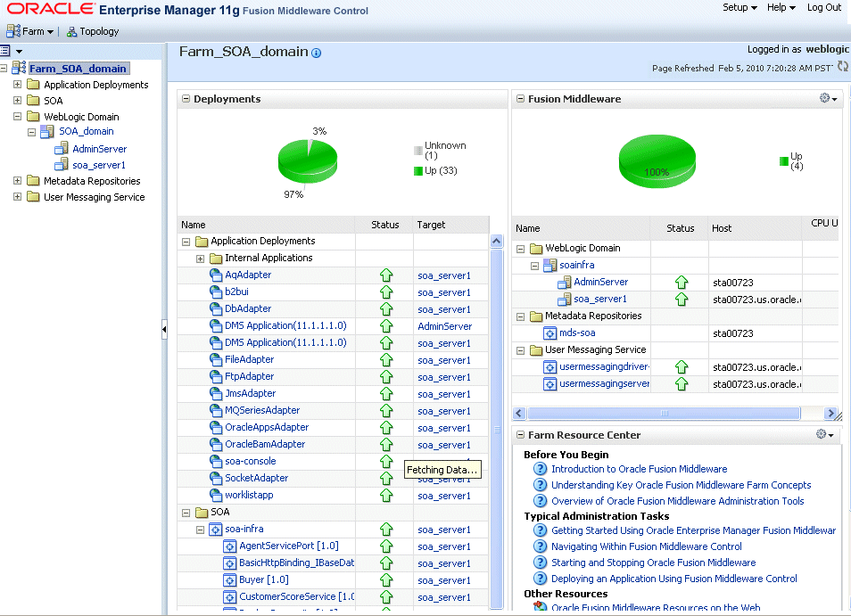Image resolution: width=851 pixels, height=616 pixels.
Task: Click AdminServer server icon in Fusion Middleware table
Action: 564,282
